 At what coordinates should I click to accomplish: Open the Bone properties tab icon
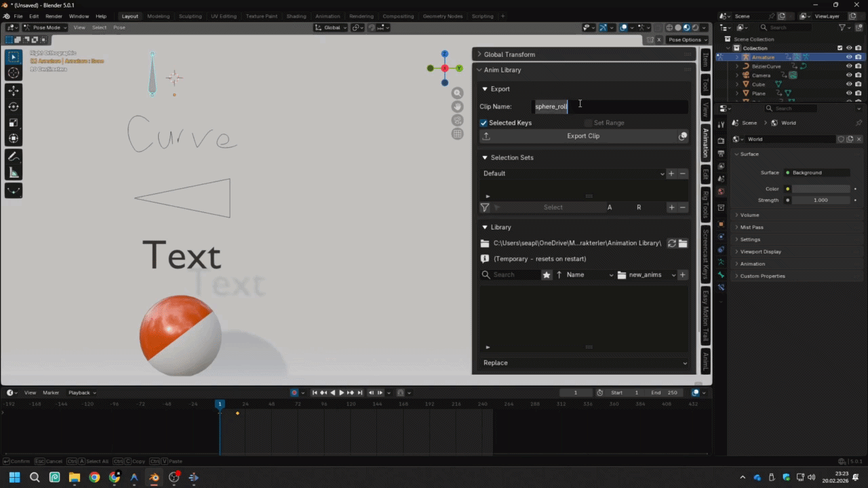coord(721,274)
